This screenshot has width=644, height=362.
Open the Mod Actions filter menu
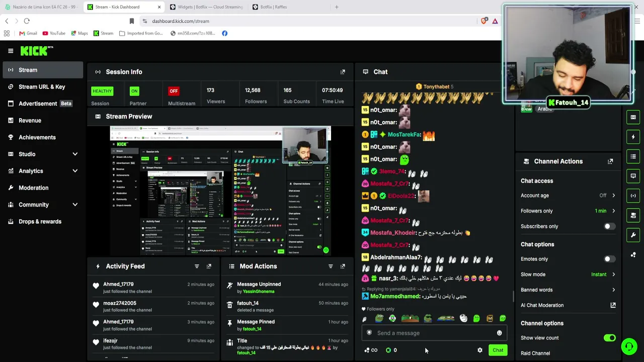coord(331,266)
